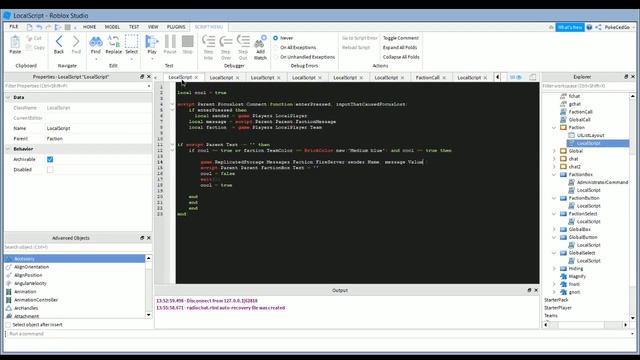
Task: Switch to the HOME ribbon tab
Action: click(89, 27)
